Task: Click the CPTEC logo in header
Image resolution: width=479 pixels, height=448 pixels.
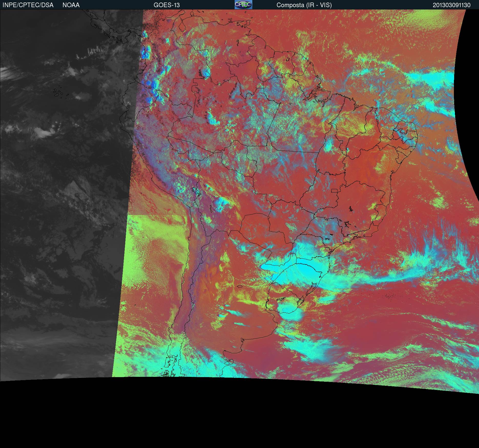Action: click(243, 5)
